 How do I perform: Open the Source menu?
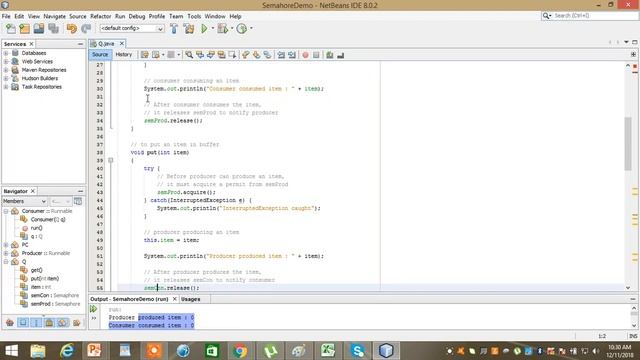(x=78, y=16)
